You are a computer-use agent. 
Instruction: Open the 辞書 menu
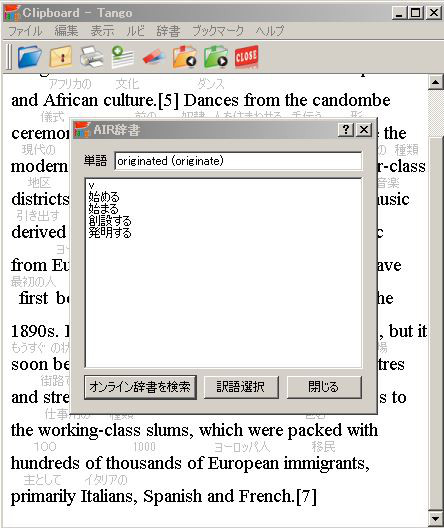[x=168, y=31]
